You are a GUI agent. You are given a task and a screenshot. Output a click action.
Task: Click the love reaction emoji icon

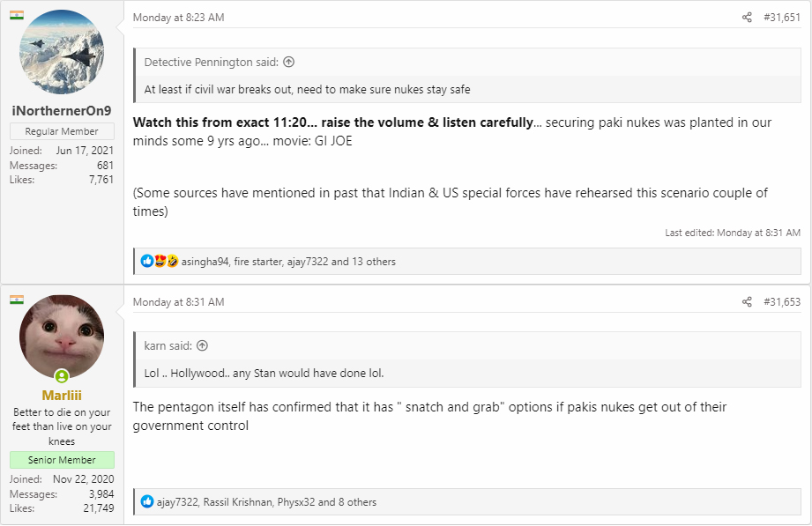coord(160,261)
